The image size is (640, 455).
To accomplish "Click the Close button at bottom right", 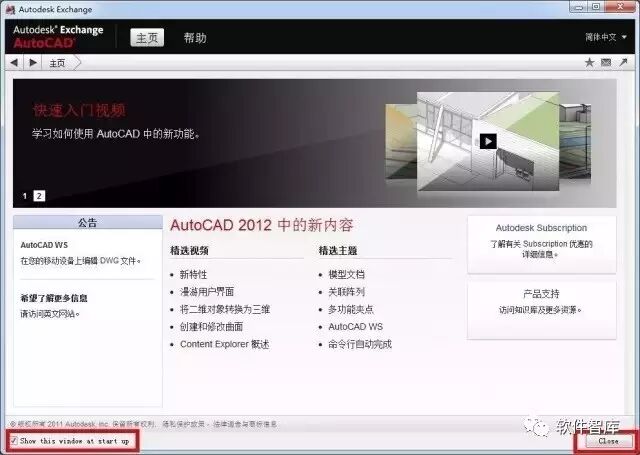I will coord(608,441).
